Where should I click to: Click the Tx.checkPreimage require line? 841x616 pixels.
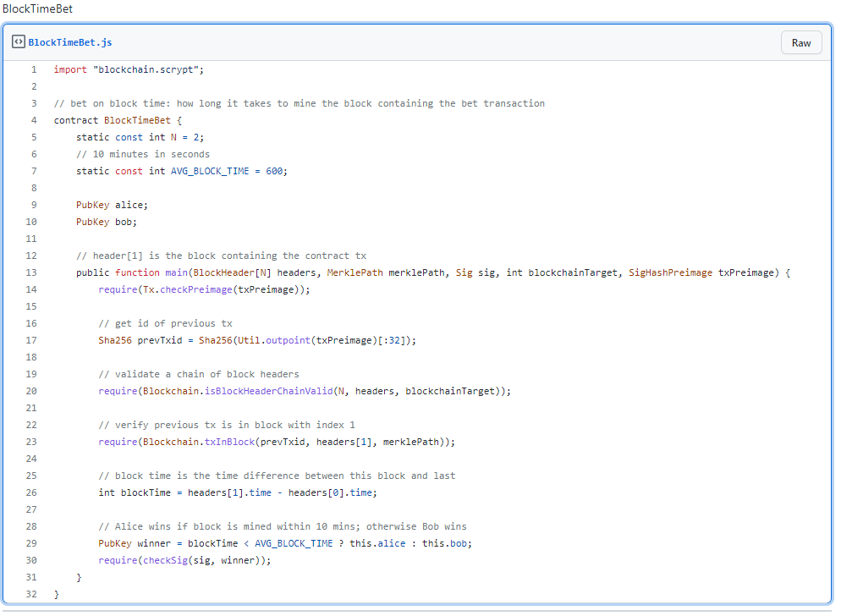point(205,289)
